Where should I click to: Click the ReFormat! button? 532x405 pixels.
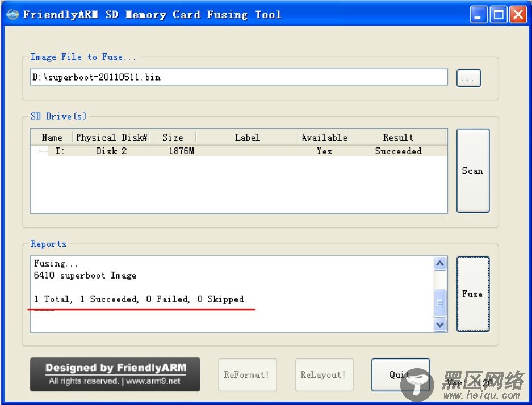(248, 375)
